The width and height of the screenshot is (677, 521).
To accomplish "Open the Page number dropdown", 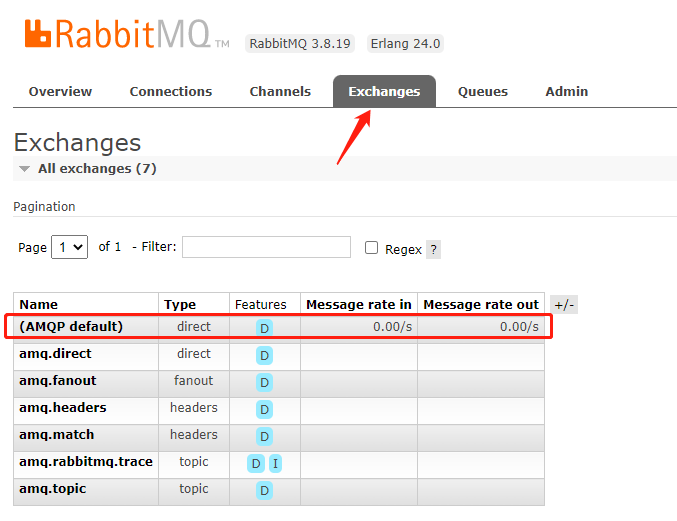I will click(x=70, y=247).
